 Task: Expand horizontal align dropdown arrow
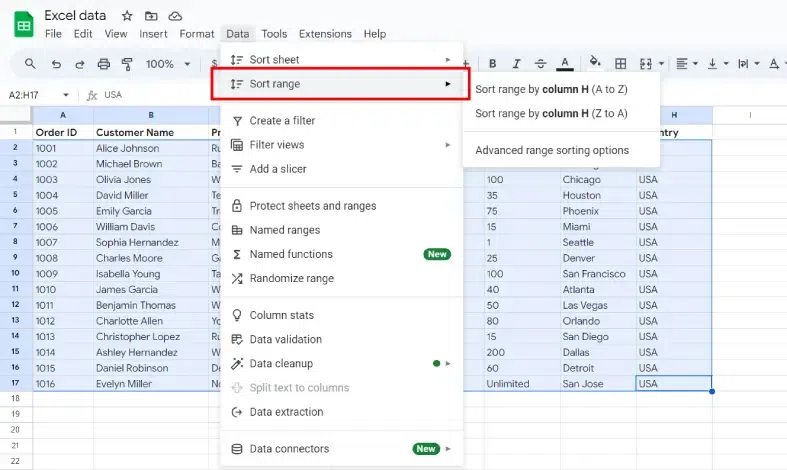(695, 64)
